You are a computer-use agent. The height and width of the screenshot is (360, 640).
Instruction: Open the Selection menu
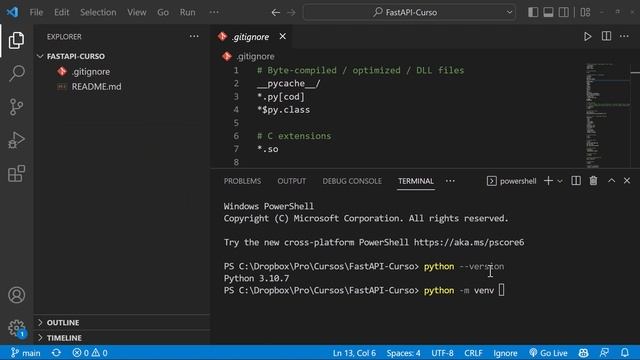(x=98, y=12)
